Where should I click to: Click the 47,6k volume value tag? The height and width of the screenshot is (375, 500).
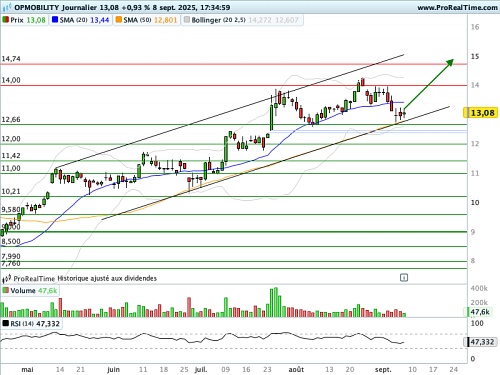pos(479,312)
